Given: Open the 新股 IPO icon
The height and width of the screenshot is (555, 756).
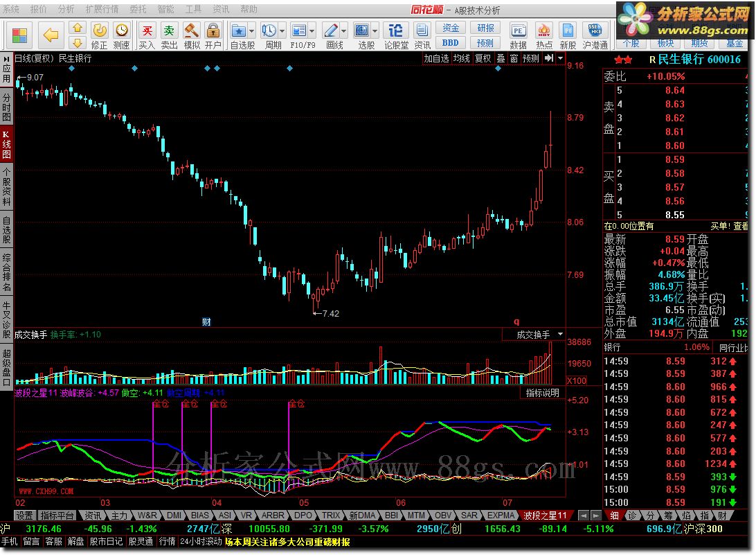Looking at the screenshot, I should [x=568, y=31].
